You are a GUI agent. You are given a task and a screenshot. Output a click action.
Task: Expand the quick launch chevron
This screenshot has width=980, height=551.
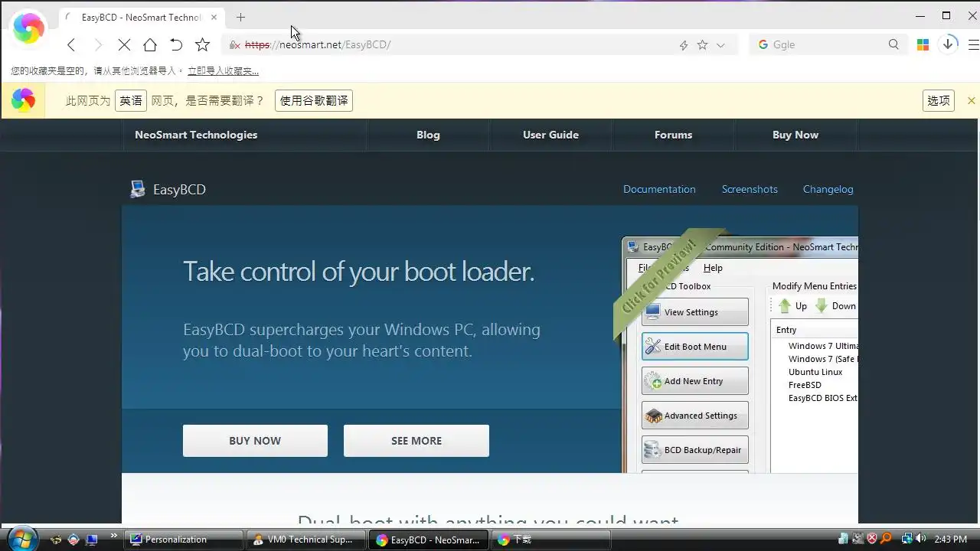click(114, 536)
